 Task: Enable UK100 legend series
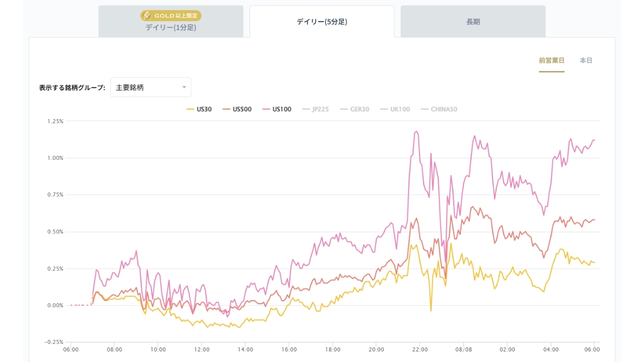coord(395,109)
